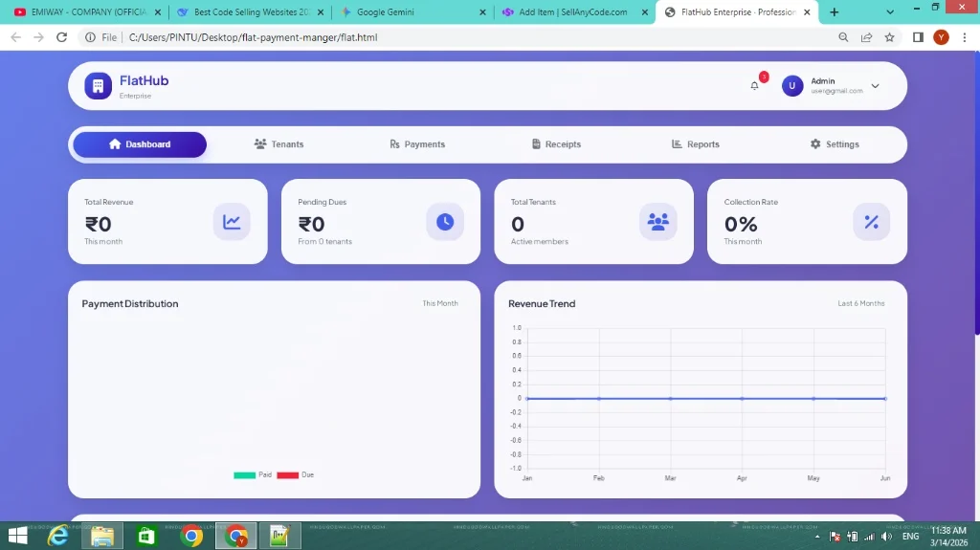Click the browser back arrow

15,37
